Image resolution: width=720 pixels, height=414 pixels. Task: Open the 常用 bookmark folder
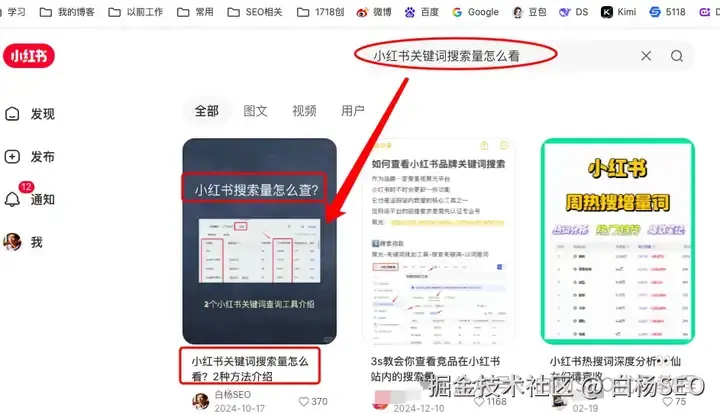[x=195, y=12]
